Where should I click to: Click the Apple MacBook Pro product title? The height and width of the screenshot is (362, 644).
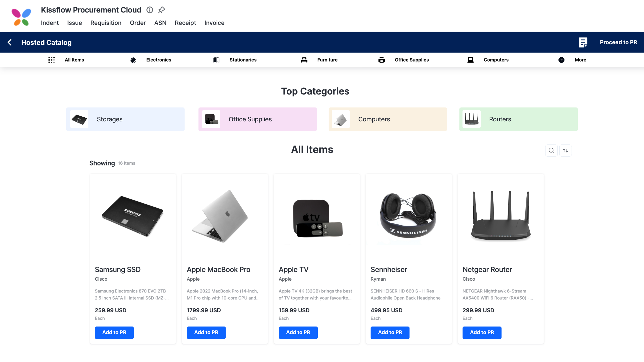point(219,270)
